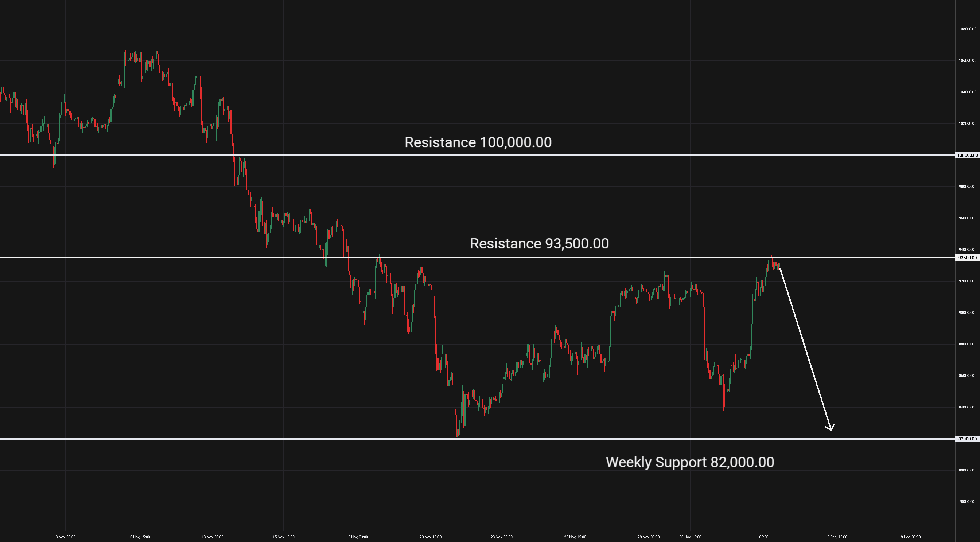This screenshot has height=542, width=980.
Task: Click the 20 Nov, 15:00 time label
Action: click(x=430, y=537)
